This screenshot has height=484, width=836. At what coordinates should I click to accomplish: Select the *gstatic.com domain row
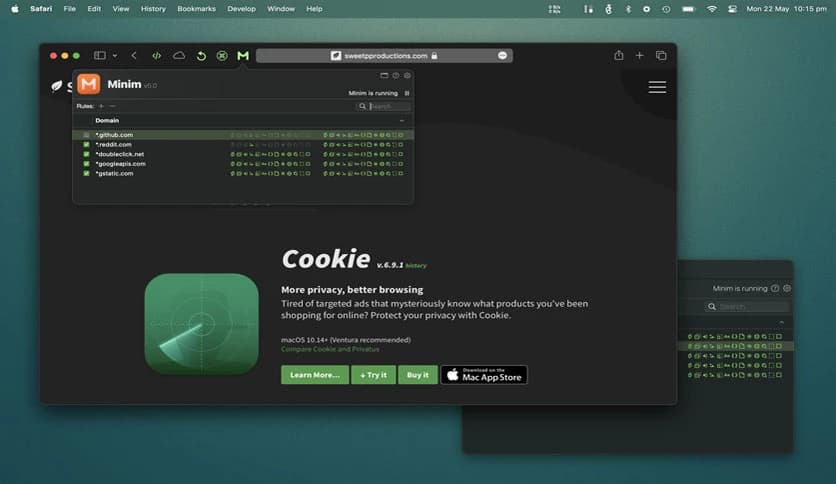click(x=243, y=173)
